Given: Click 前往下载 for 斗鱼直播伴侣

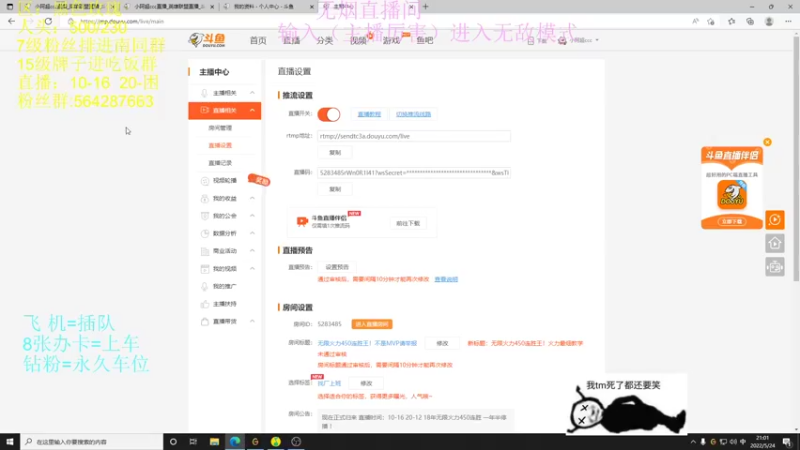Looking at the screenshot, I should [x=408, y=223].
